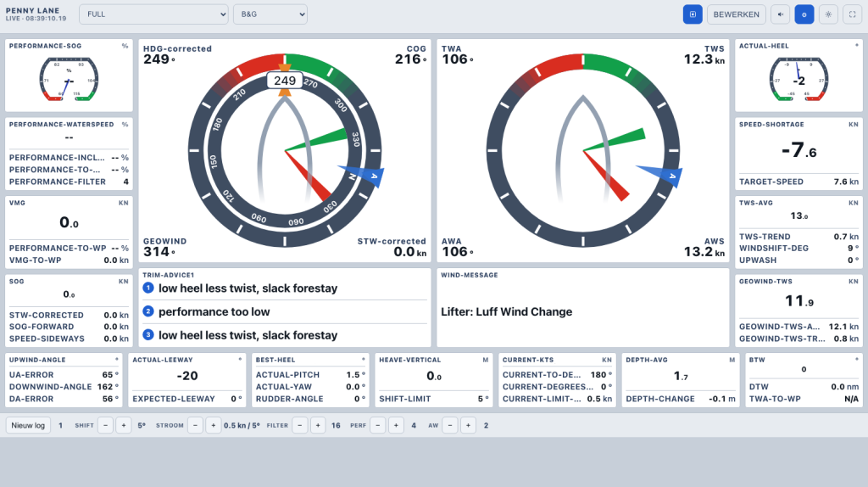This screenshot has width=868, height=487.
Task: Click the AWA 106 value
Action: tap(457, 251)
